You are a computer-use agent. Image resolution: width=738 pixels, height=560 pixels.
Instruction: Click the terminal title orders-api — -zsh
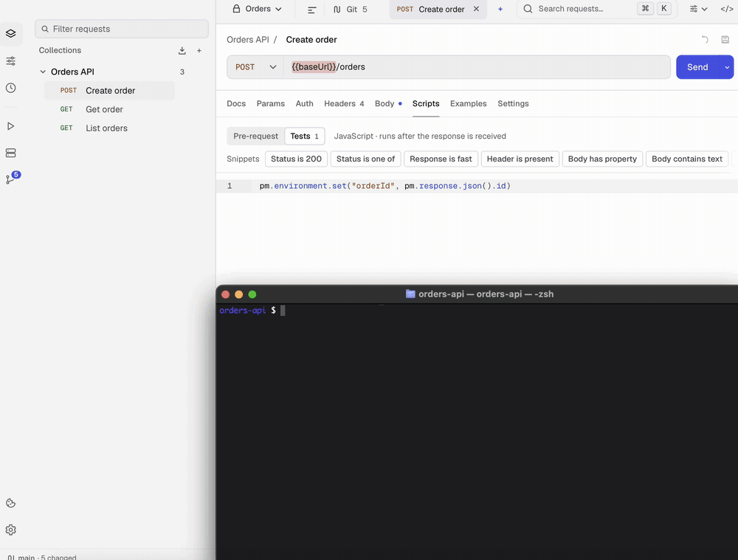[486, 294]
